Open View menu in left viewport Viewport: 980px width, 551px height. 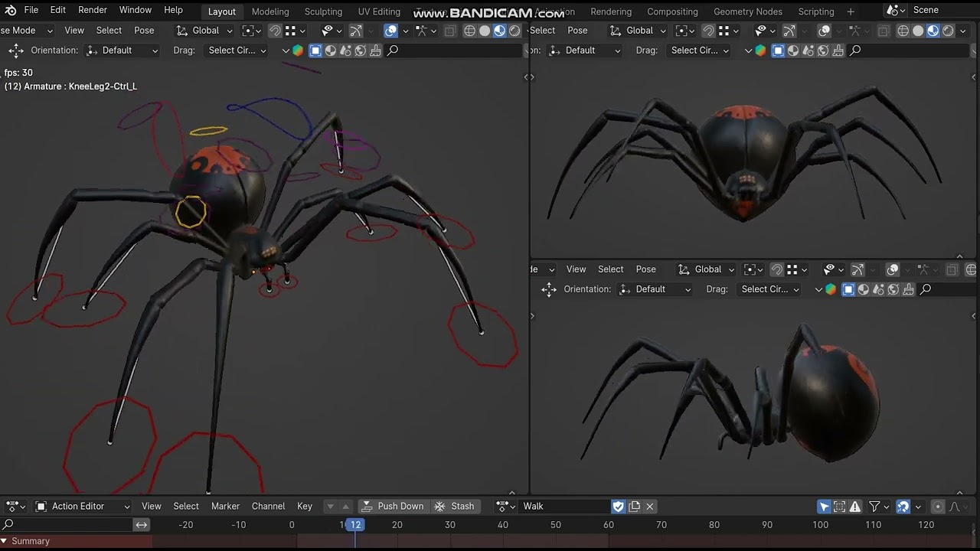(74, 31)
